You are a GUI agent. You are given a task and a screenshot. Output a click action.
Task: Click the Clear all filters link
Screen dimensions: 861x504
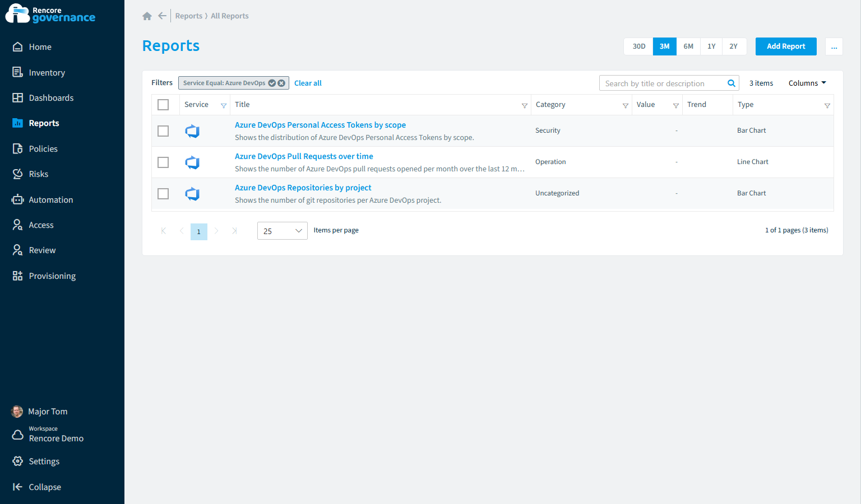tap(308, 83)
